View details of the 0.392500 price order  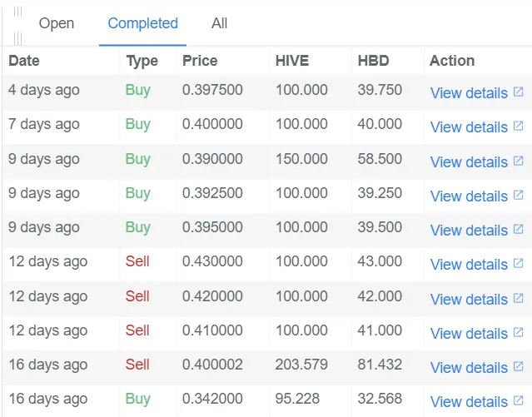pos(469,196)
